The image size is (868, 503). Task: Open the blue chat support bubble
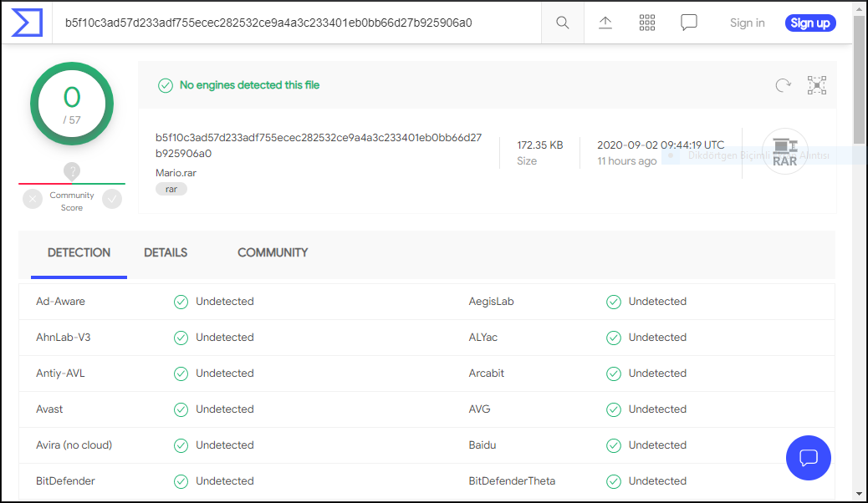809,458
